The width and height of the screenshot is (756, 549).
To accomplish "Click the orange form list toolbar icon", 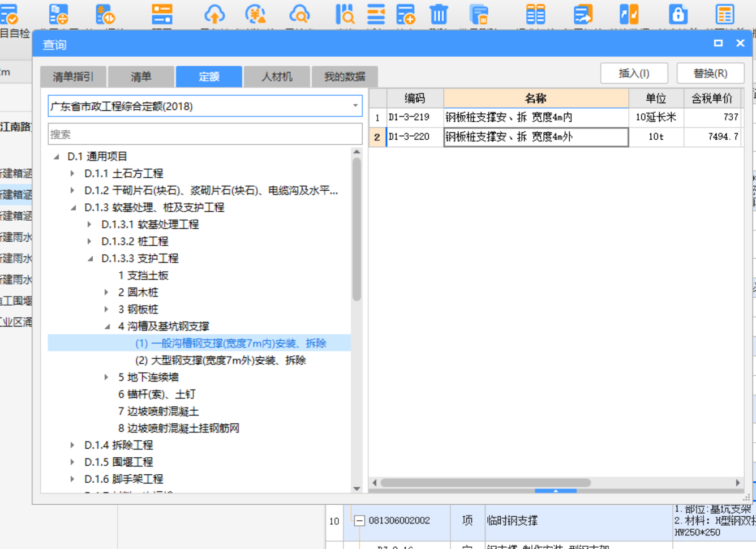I will [x=162, y=15].
